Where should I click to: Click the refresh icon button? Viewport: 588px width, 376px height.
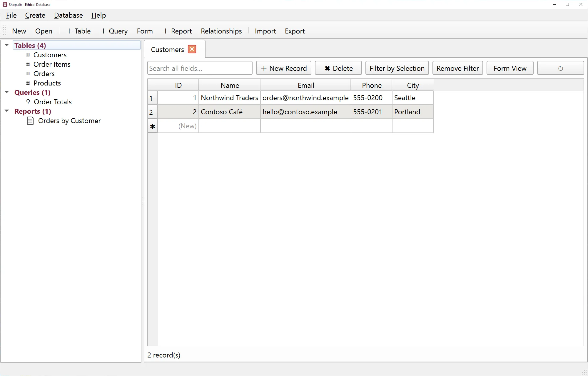tap(560, 68)
